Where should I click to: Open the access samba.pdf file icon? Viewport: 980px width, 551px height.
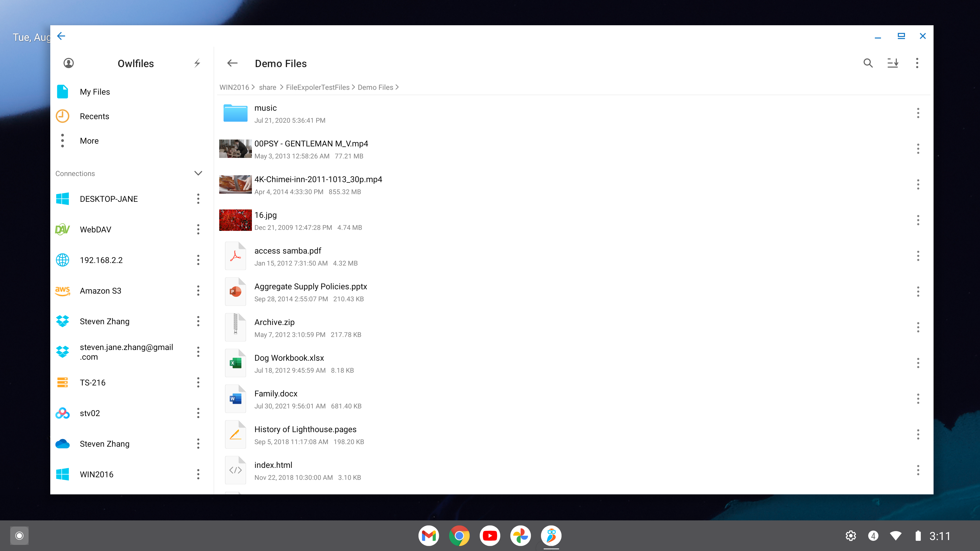(x=235, y=256)
